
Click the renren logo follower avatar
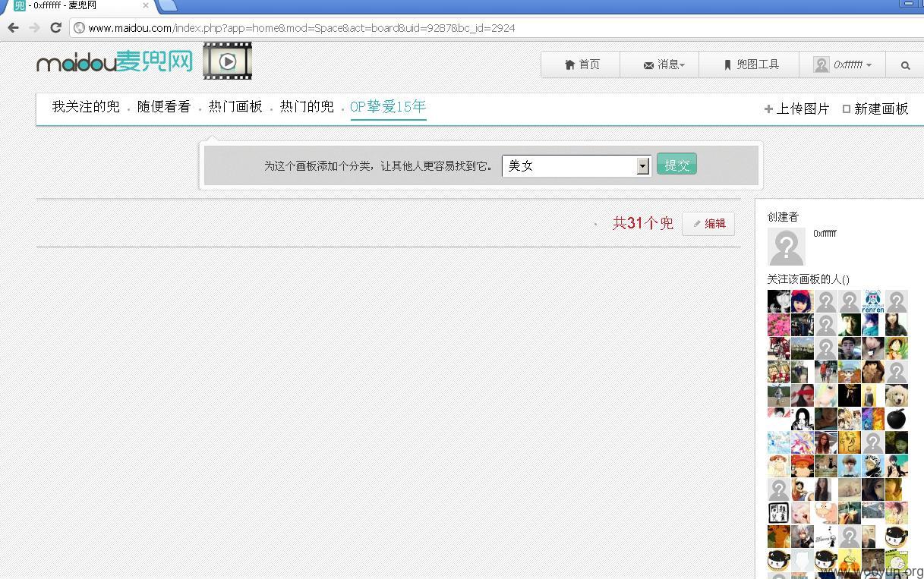[873, 301]
